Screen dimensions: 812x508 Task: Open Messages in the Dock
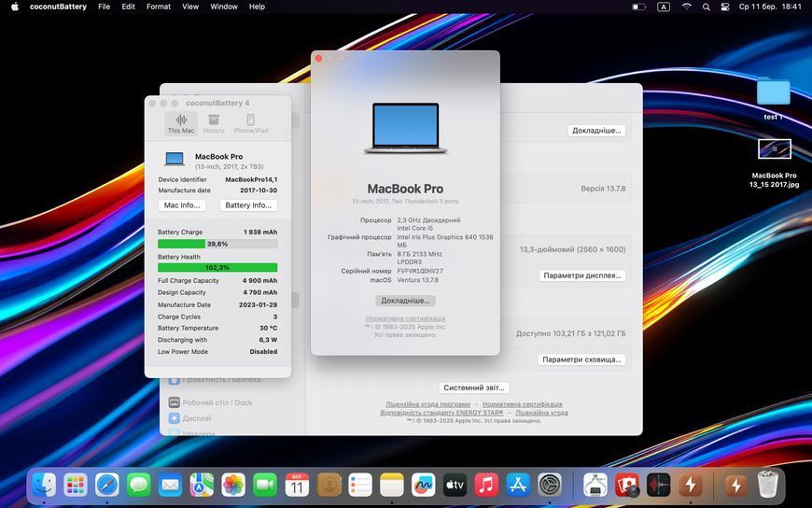click(x=139, y=486)
